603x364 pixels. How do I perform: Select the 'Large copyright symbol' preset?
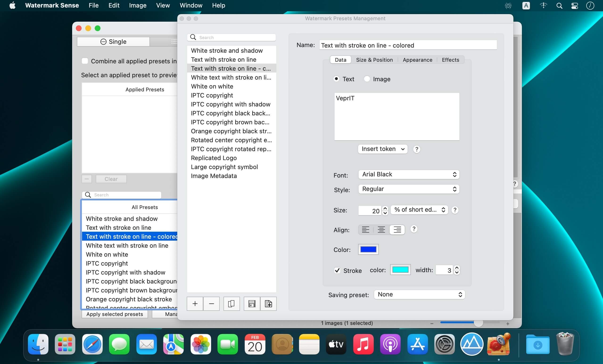click(231, 167)
